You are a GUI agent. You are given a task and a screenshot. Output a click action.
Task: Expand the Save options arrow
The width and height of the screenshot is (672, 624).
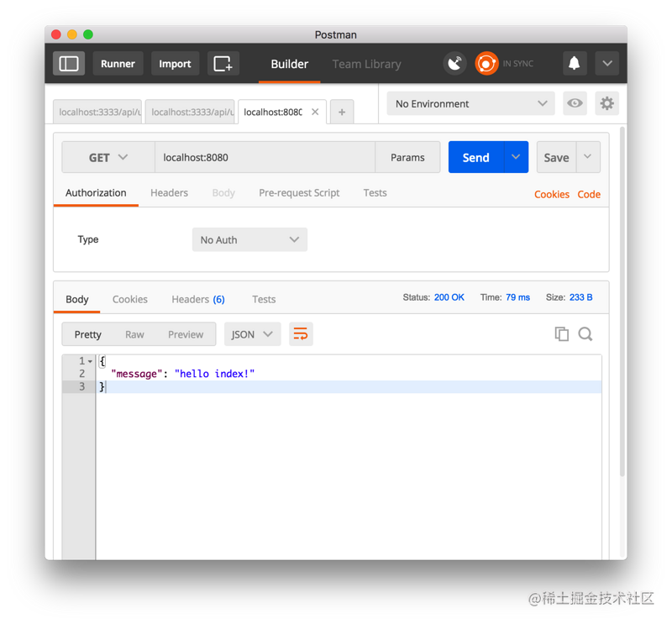[588, 157]
